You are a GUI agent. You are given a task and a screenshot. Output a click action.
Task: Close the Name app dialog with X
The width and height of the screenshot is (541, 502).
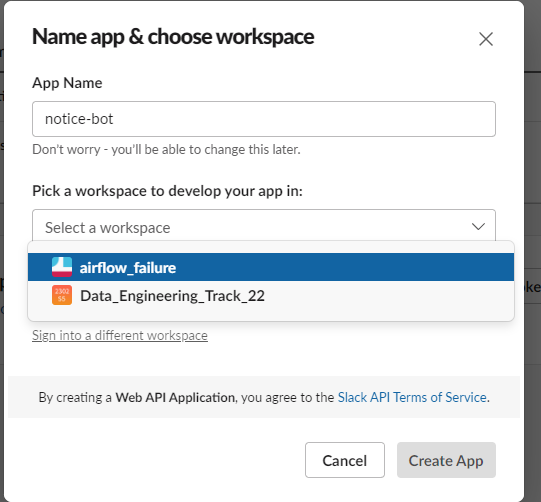click(486, 39)
